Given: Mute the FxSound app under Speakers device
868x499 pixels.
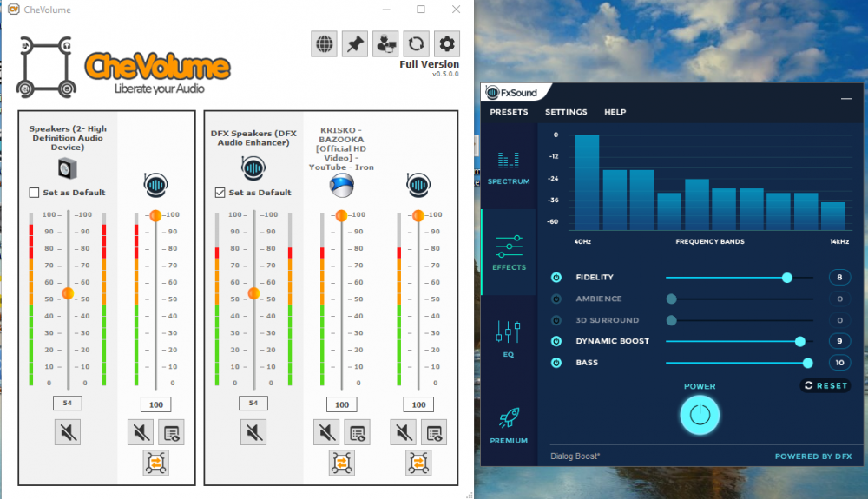Looking at the screenshot, I should 141,432.
